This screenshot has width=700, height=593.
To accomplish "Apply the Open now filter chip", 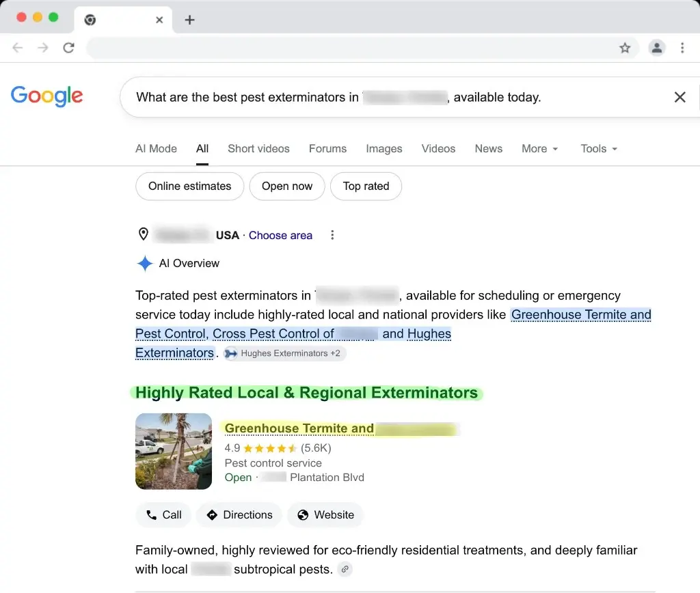I will coord(287,186).
